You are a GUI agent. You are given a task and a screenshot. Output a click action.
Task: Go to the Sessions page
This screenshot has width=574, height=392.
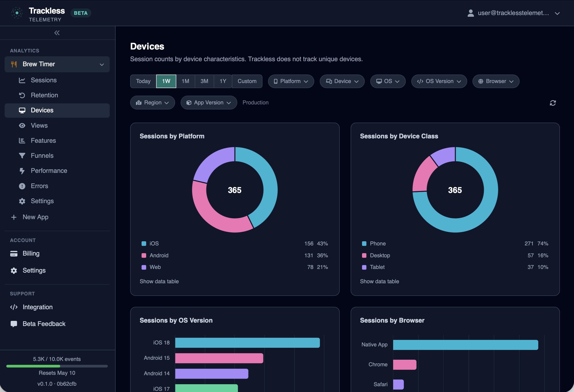(57, 80)
